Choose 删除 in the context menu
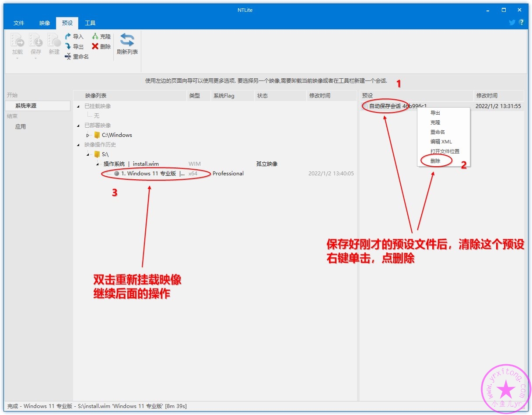This screenshot has width=532, height=415. point(435,161)
